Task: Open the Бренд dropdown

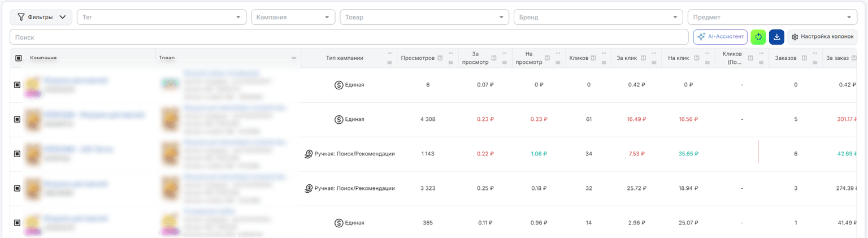Action: [598, 17]
